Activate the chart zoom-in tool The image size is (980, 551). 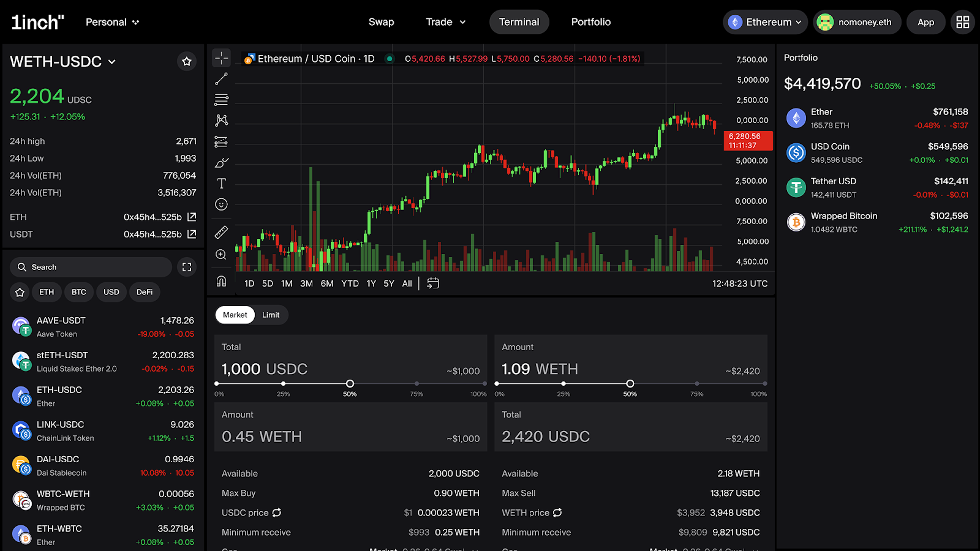[221, 255]
